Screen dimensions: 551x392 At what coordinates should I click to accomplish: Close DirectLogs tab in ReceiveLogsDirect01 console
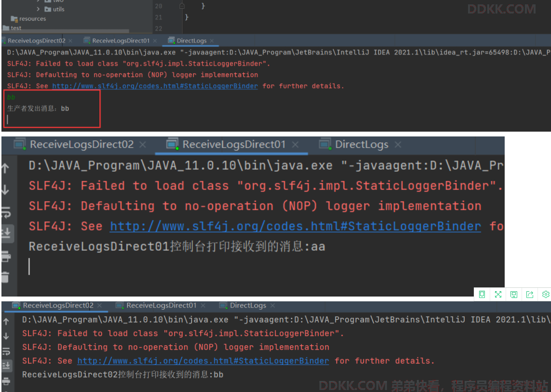tap(398, 144)
